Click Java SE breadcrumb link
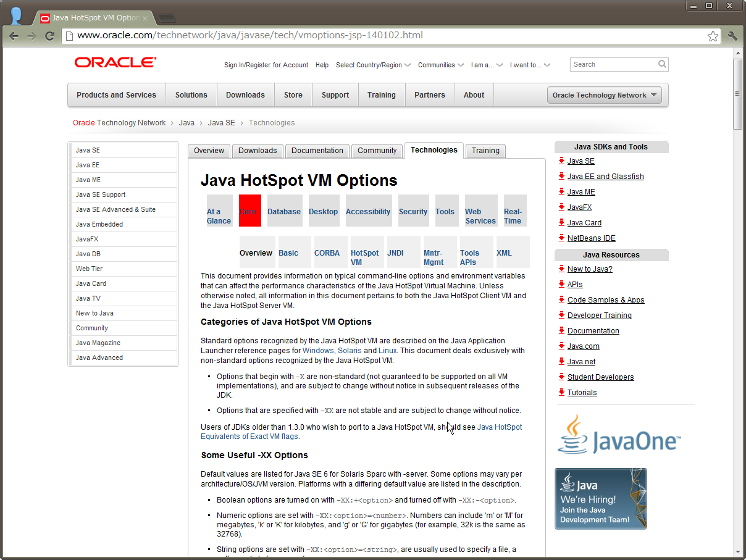 pos(221,123)
